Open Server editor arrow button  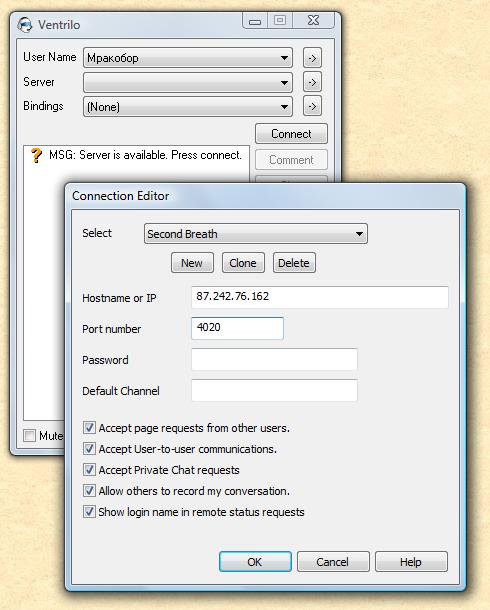click(x=312, y=82)
